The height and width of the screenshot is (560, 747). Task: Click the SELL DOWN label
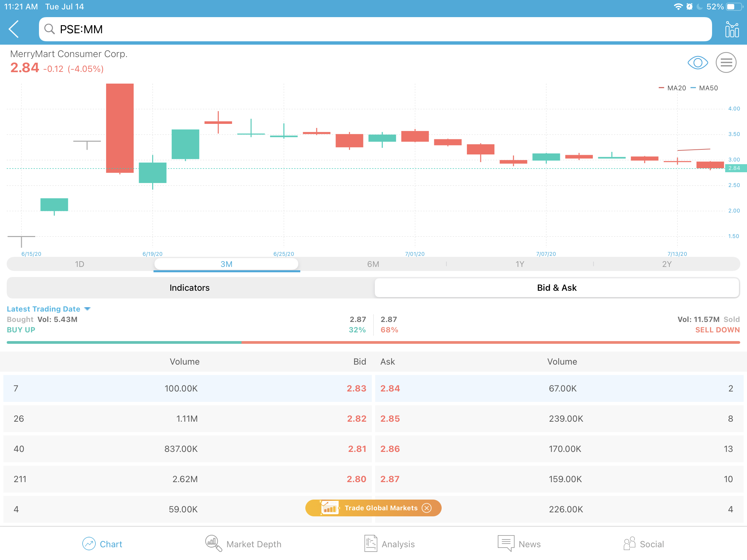[717, 330]
